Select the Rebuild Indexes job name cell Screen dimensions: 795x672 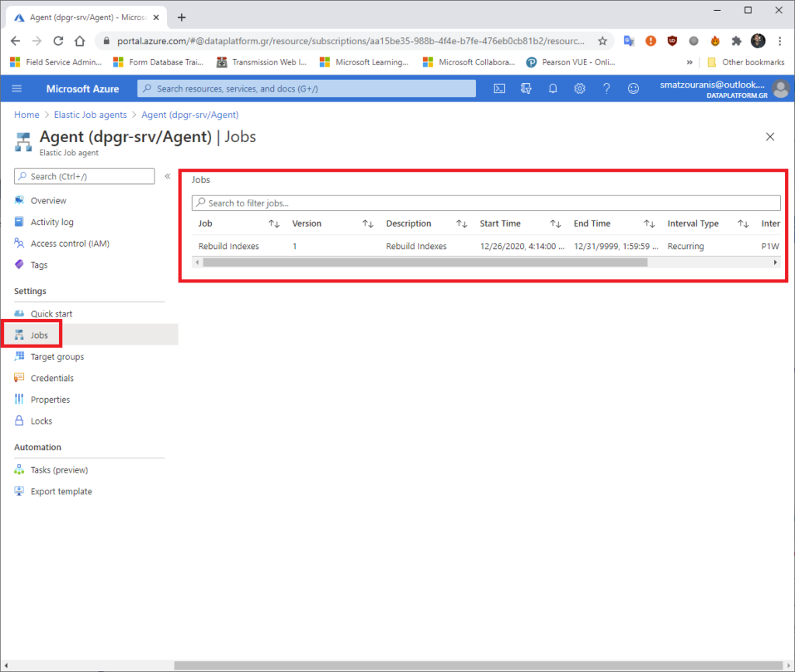point(229,246)
